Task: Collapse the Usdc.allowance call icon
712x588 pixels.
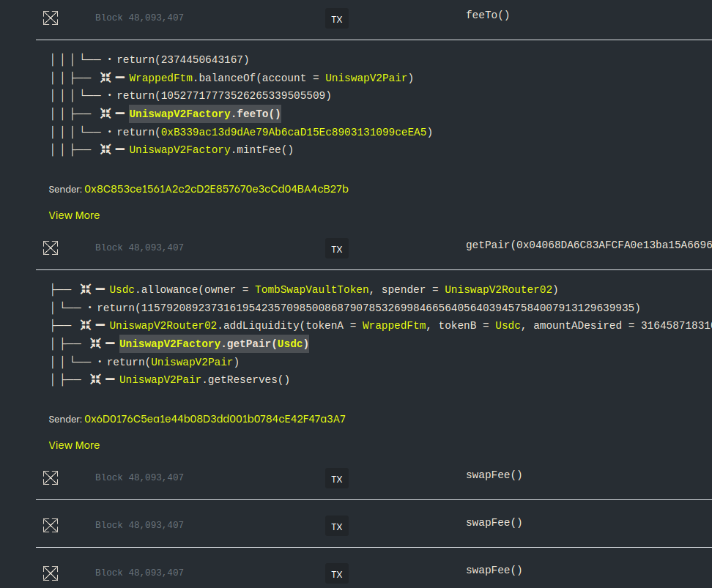Action: coord(86,289)
